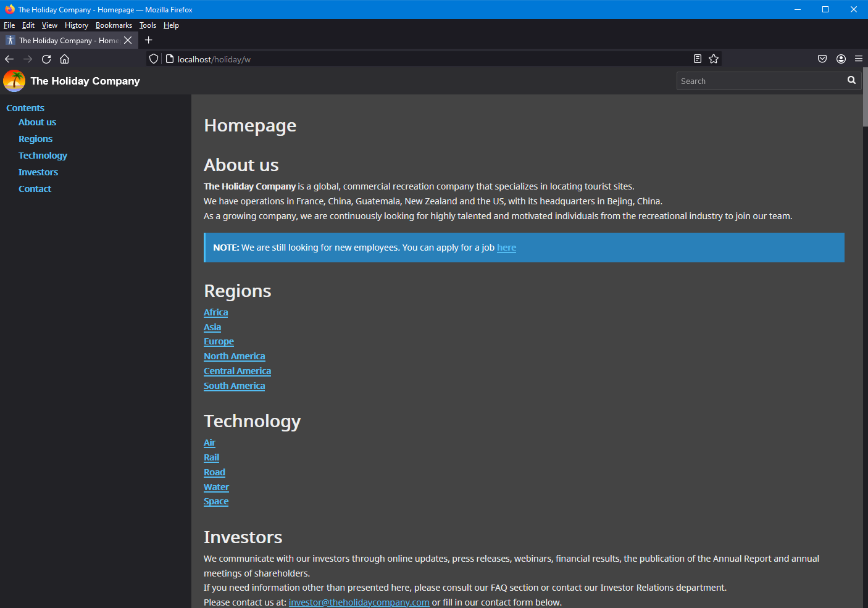Click Firefox logo in title bar
Viewport: 868px width, 608px height.
point(9,9)
